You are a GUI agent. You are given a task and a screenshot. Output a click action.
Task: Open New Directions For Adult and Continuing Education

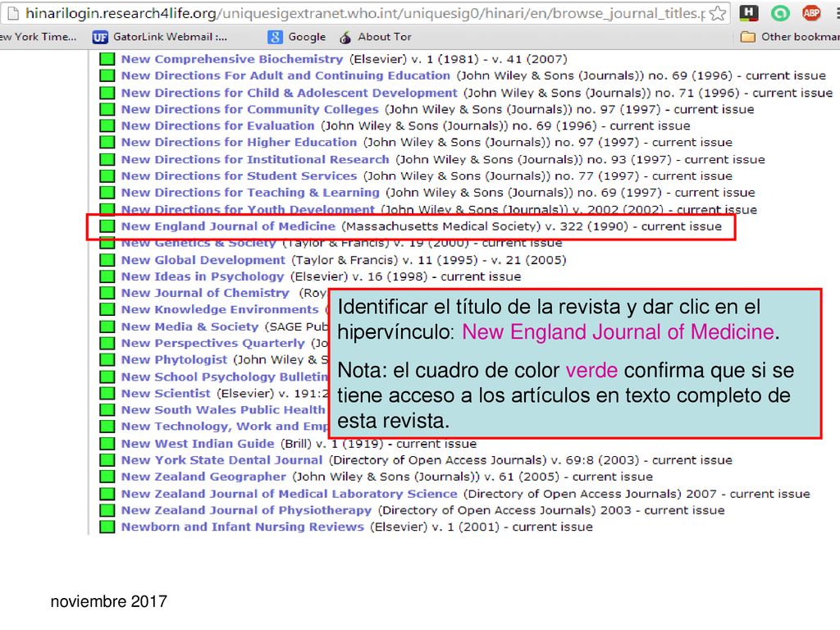pos(285,75)
